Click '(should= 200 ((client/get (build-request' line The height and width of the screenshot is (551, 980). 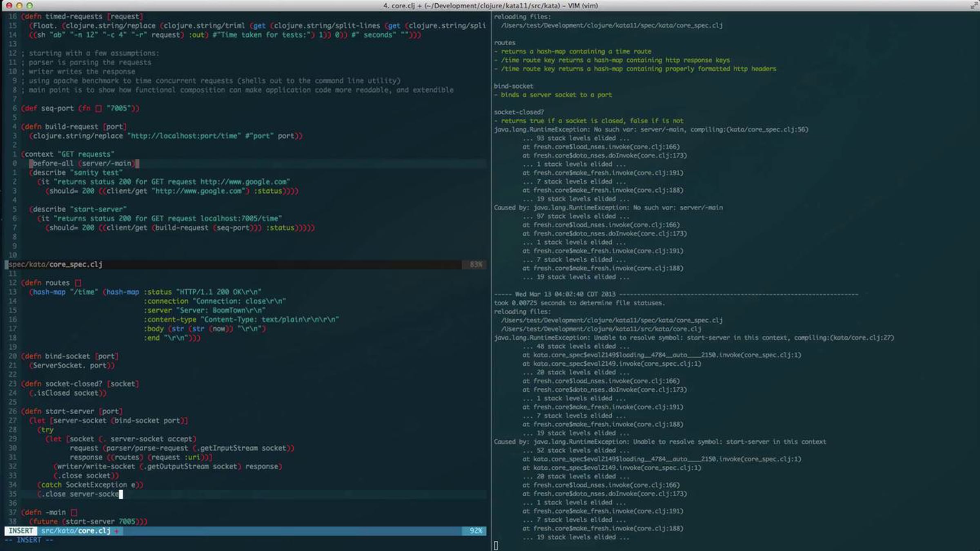[180, 228]
